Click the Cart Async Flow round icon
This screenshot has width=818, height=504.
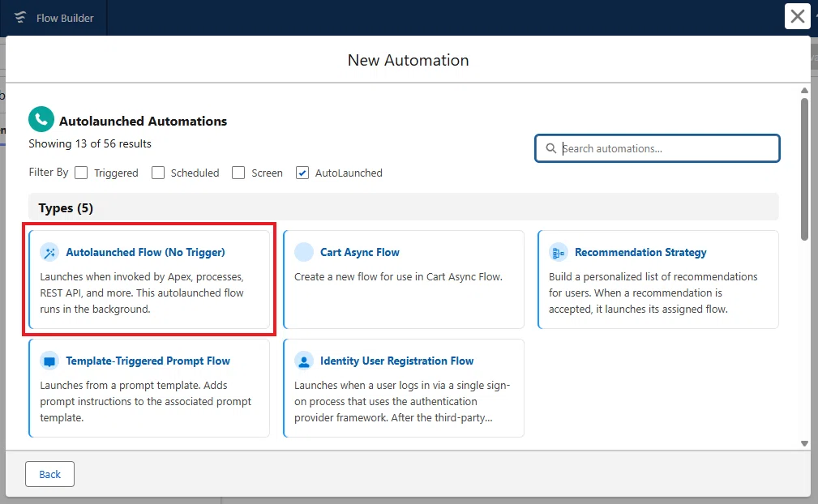point(304,252)
